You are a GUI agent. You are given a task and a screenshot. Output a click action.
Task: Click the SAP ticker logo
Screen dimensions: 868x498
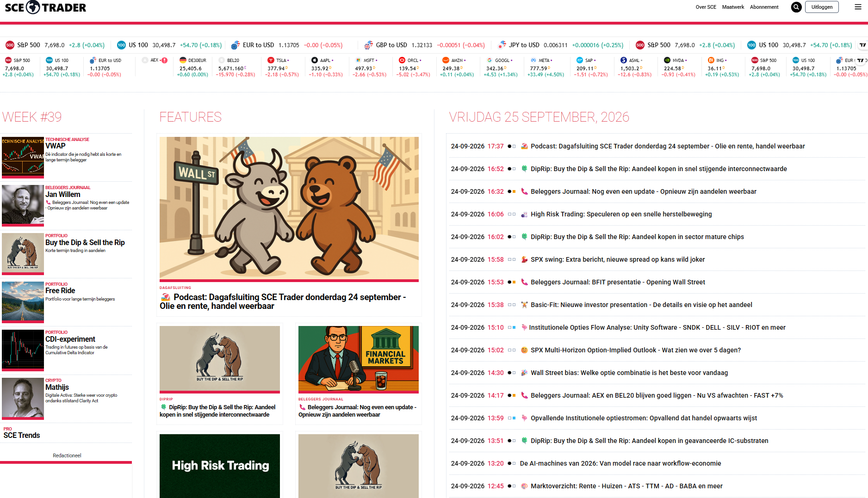[x=580, y=60]
